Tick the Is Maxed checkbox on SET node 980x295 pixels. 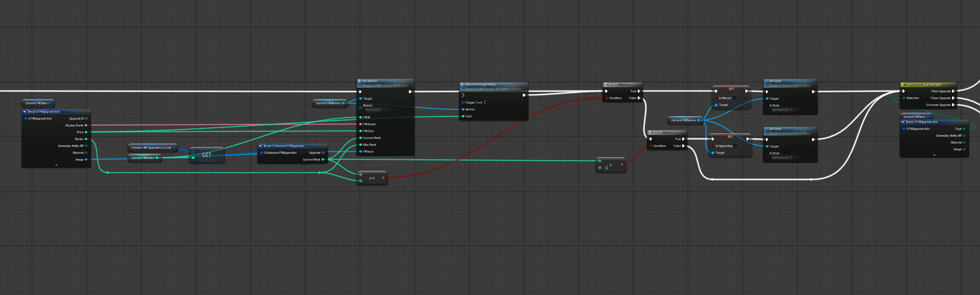[x=735, y=98]
